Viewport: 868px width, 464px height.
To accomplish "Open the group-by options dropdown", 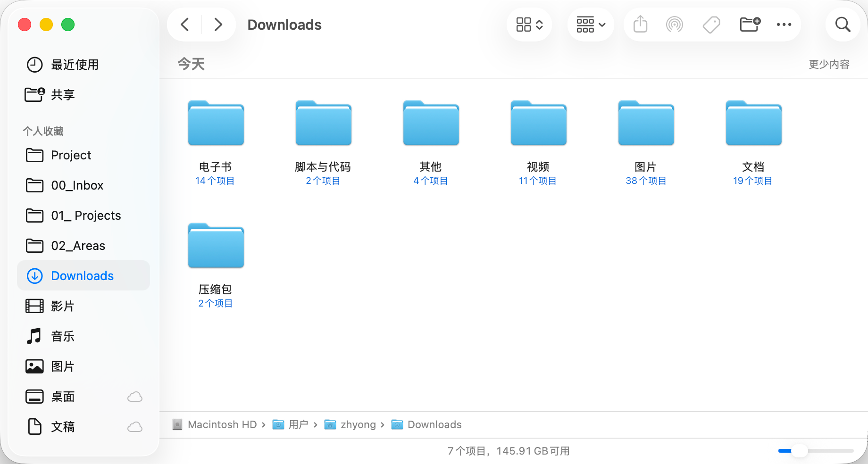I will click(x=591, y=25).
